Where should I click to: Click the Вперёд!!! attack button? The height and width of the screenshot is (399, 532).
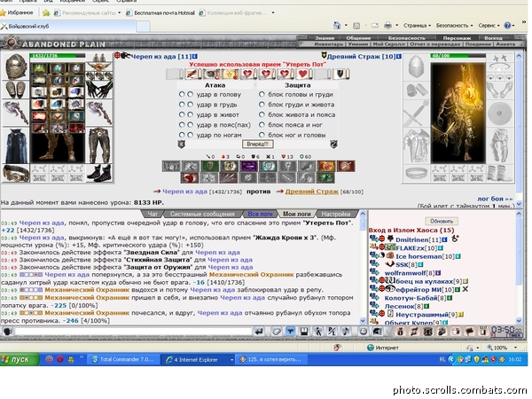pyautogui.click(x=258, y=145)
